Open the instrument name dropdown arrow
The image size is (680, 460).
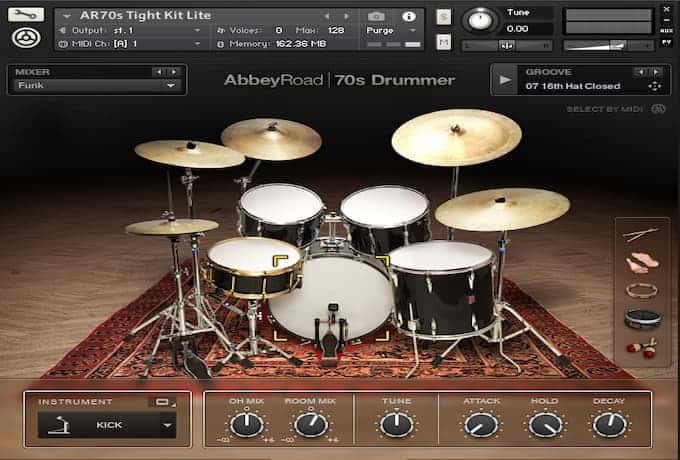pos(66,16)
